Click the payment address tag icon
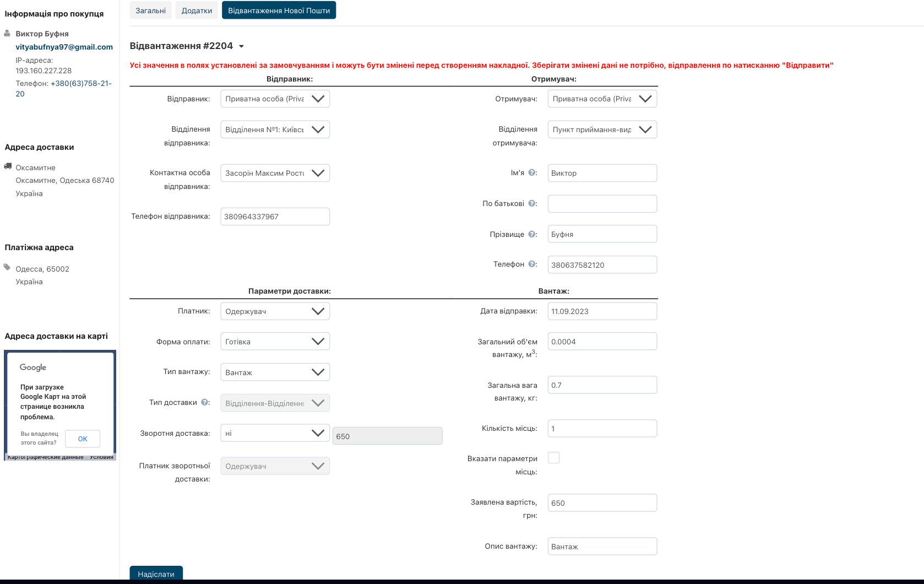This screenshot has height=584, width=924. pos(7,267)
